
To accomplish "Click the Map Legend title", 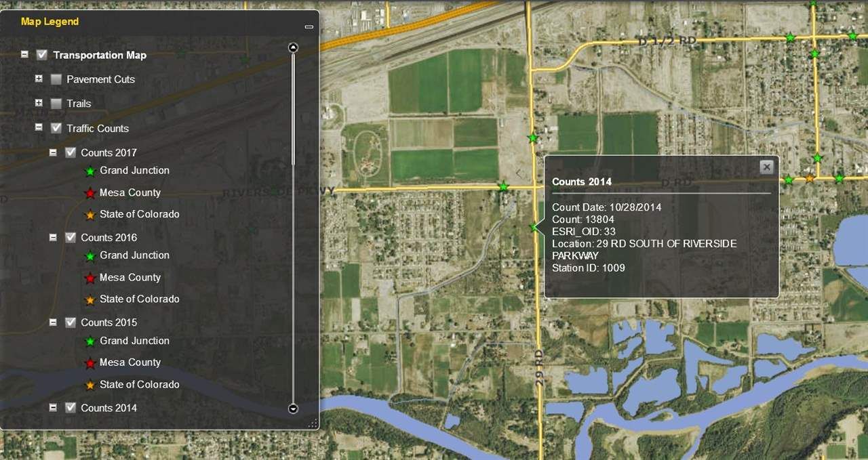I will (50, 22).
